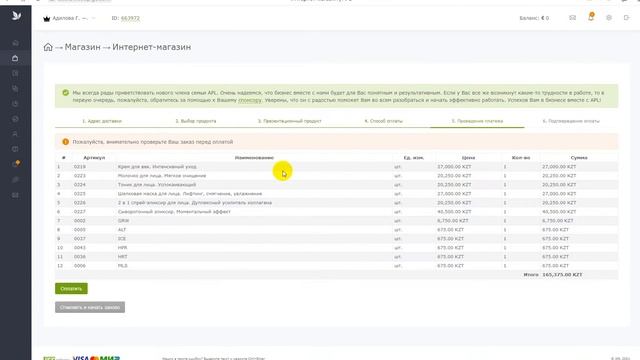Switch to the 6. Подтверждение оплаты tab
The height and width of the screenshot is (360, 640).
[571, 121]
